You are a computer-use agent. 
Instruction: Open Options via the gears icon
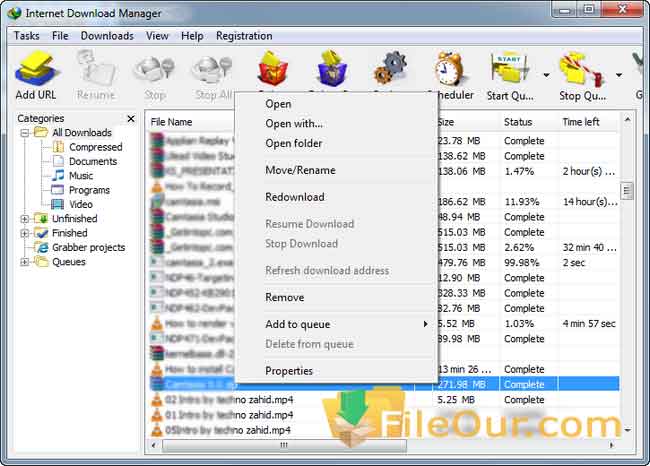(x=390, y=68)
